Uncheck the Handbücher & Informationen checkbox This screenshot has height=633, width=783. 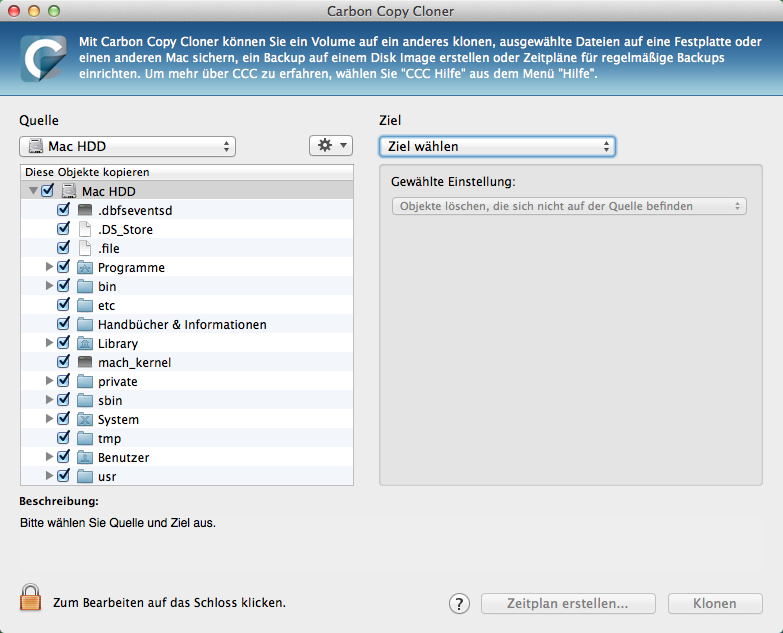click(x=63, y=323)
